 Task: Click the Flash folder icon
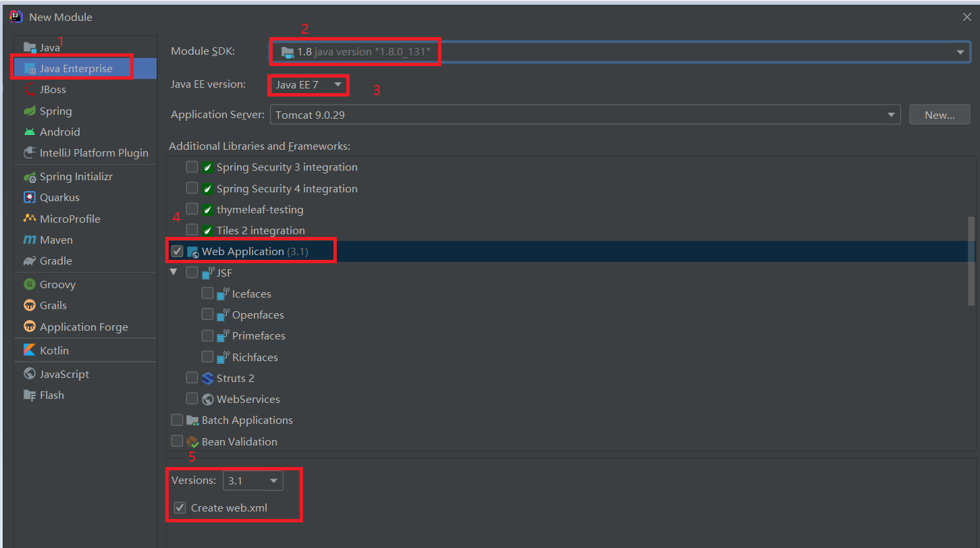click(29, 395)
